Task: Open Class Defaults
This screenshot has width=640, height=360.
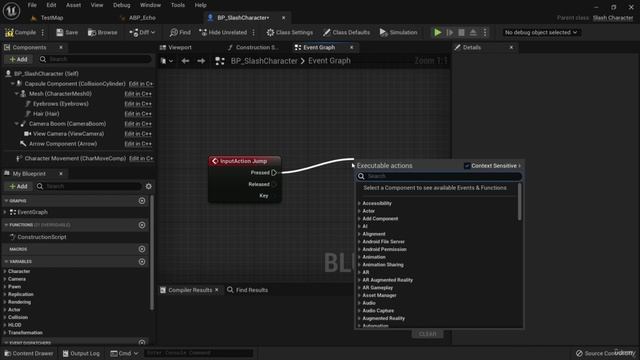Action: click(x=347, y=32)
